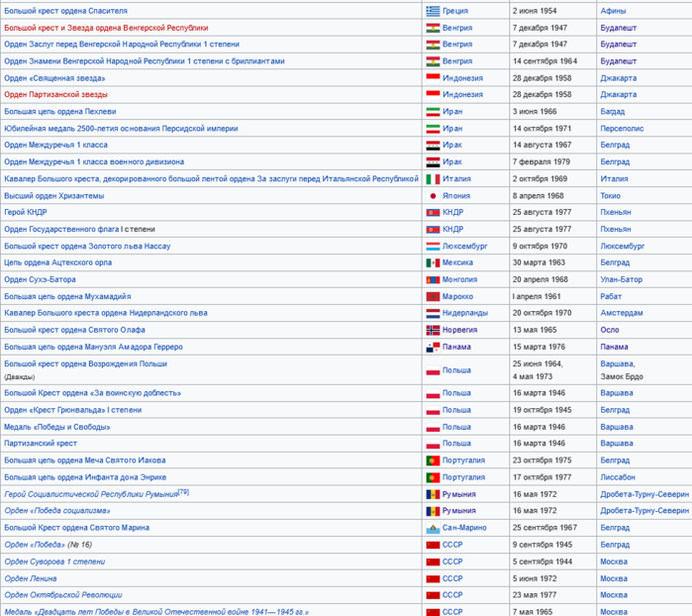Viewport: 692px width, 616px height.
Task: Open Персеполис city link
Action: coord(622,129)
